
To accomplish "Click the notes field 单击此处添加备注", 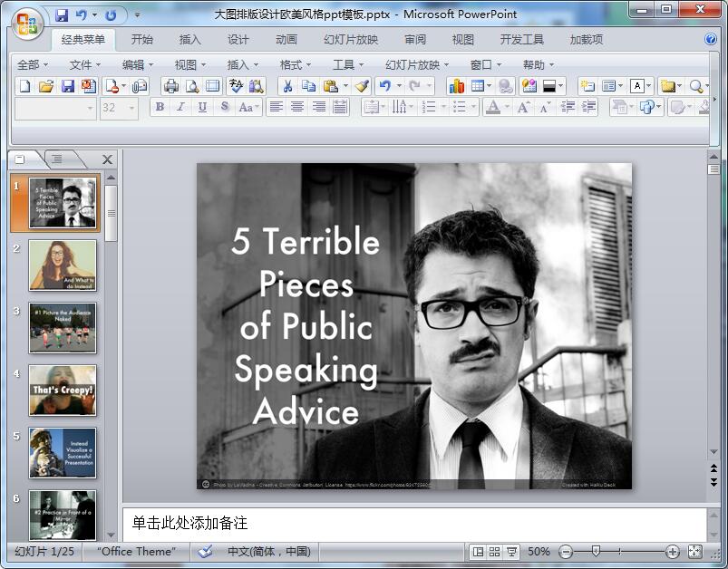I will (414, 524).
